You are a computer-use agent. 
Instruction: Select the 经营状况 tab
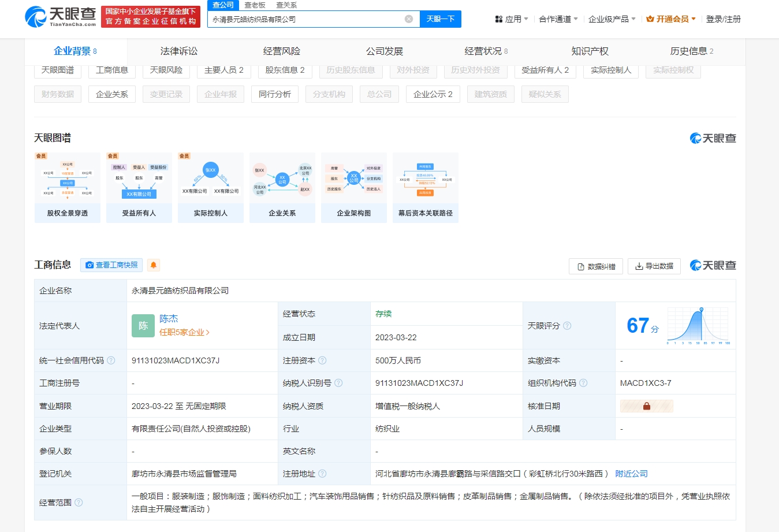pyautogui.click(x=487, y=51)
